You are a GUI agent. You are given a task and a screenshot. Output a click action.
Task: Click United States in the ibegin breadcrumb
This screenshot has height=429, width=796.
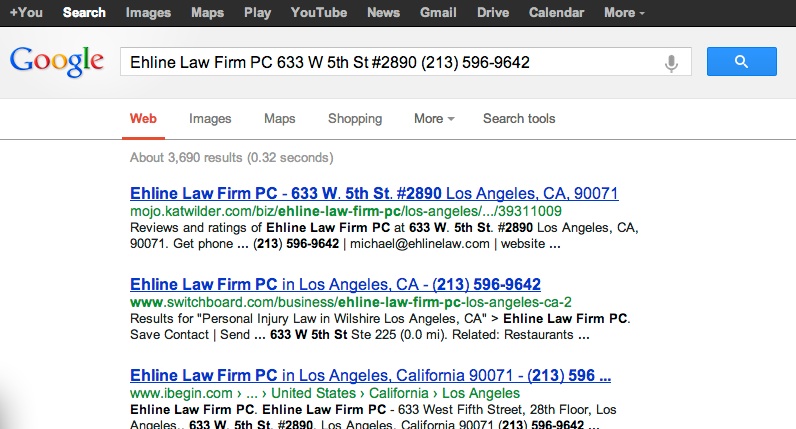tap(313, 393)
